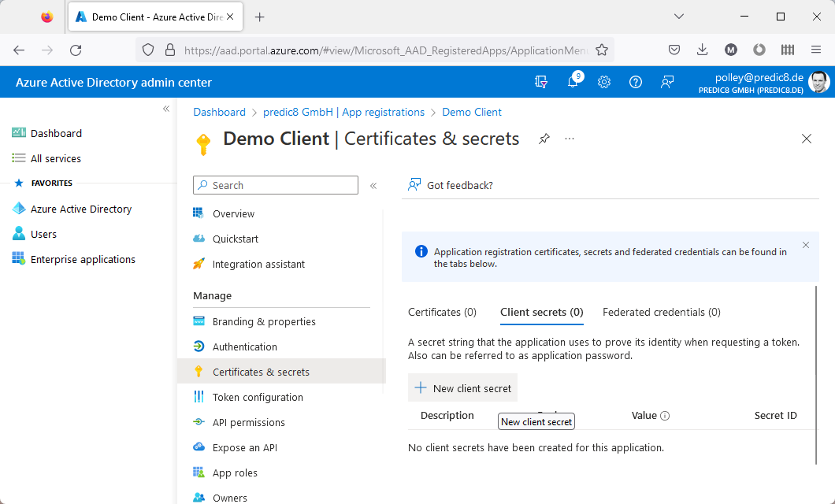Open portal settings gear icon
The image size is (835, 504).
tap(604, 82)
